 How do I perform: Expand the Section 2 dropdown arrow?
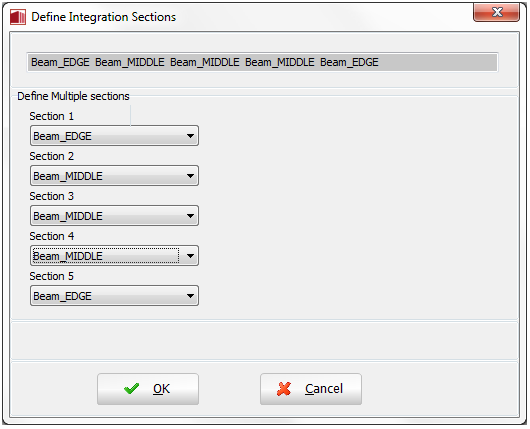click(x=190, y=176)
